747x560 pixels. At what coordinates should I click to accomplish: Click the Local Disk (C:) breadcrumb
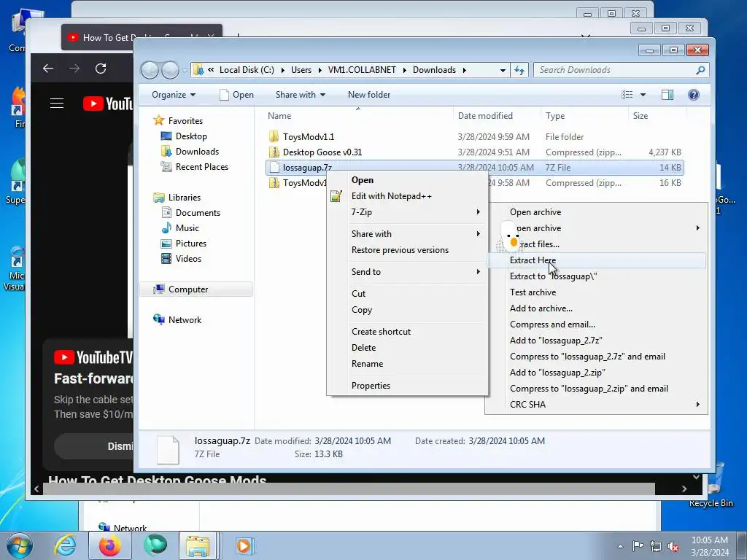(x=247, y=70)
